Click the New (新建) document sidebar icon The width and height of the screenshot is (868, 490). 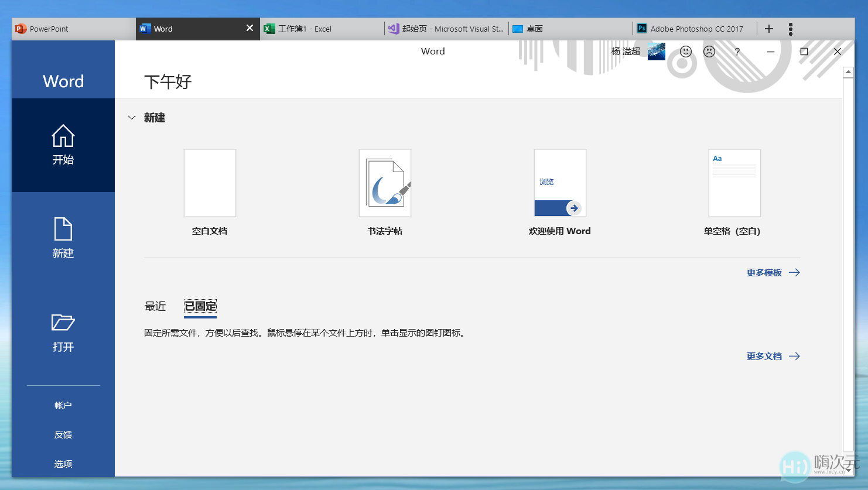63,237
